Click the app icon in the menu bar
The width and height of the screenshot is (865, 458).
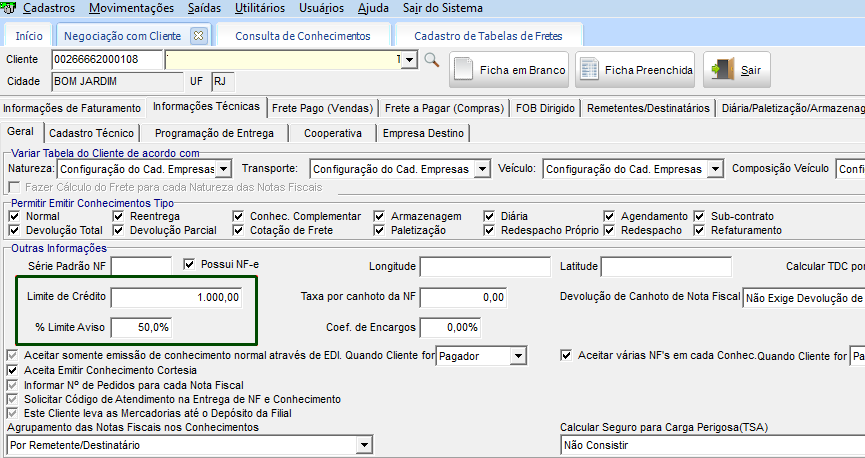(x=8, y=8)
